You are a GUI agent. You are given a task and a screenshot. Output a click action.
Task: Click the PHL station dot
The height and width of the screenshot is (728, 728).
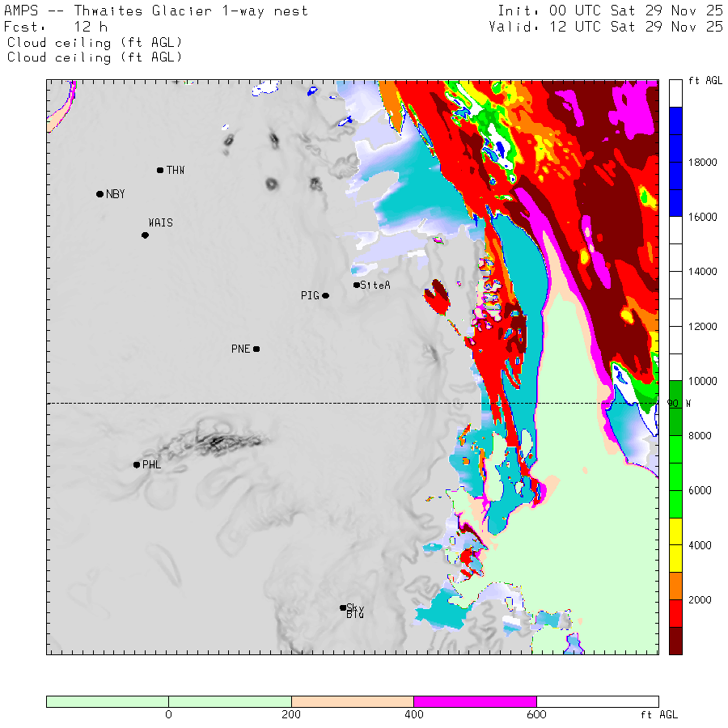pyautogui.click(x=136, y=465)
